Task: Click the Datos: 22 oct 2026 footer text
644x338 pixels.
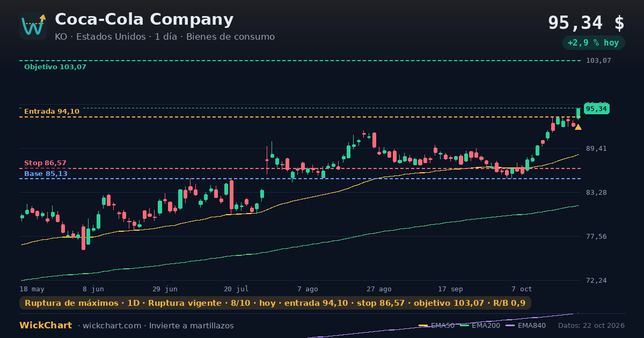Action: pos(591,326)
